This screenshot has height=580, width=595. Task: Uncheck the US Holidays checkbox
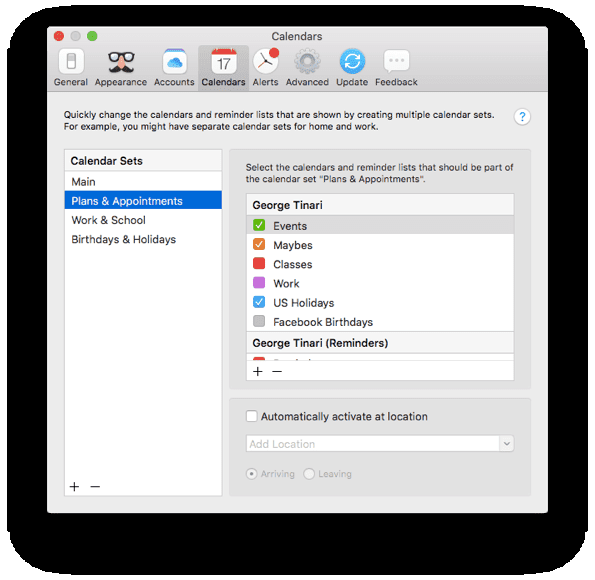(x=259, y=303)
